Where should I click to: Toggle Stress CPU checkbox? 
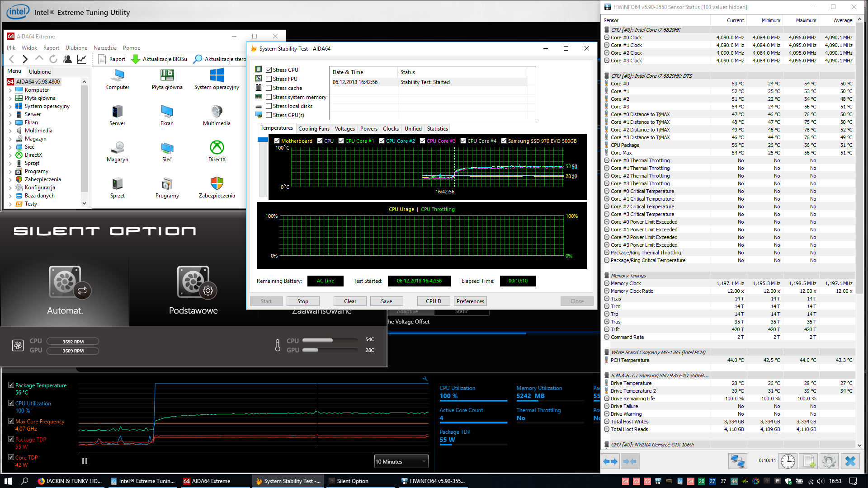(x=269, y=70)
